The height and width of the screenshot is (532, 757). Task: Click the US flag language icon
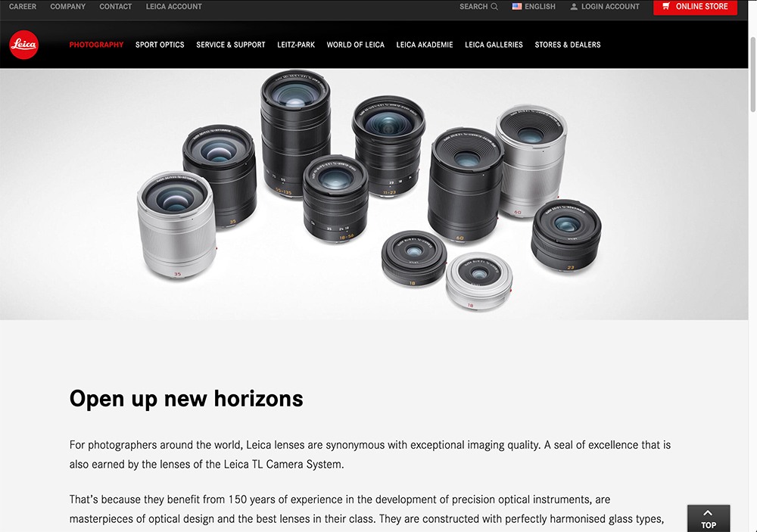pyautogui.click(x=517, y=7)
